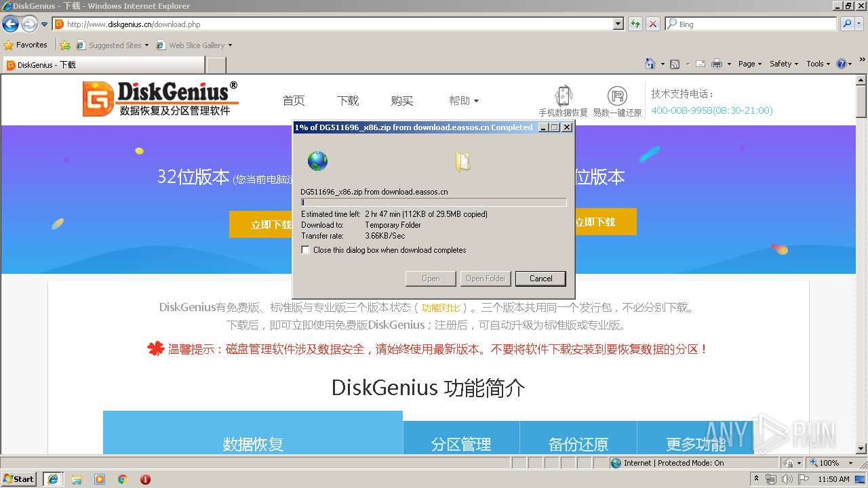Open Internet Explorer from taskbar

click(53, 479)
